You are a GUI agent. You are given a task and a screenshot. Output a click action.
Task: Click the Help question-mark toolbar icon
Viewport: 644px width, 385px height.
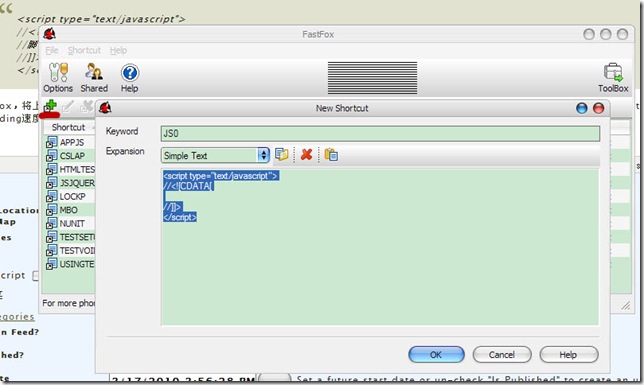[x=129, y=78]
